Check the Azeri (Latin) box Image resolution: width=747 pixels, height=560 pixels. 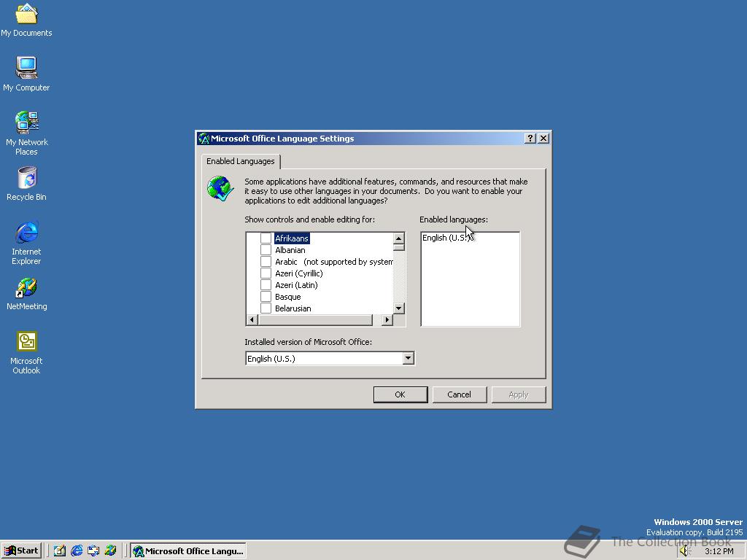[266, 285]
